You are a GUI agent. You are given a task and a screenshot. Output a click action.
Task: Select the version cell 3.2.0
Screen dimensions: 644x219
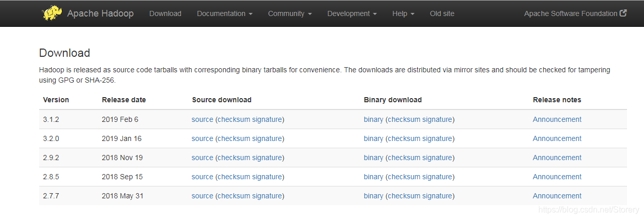click(x=51, y=138)
